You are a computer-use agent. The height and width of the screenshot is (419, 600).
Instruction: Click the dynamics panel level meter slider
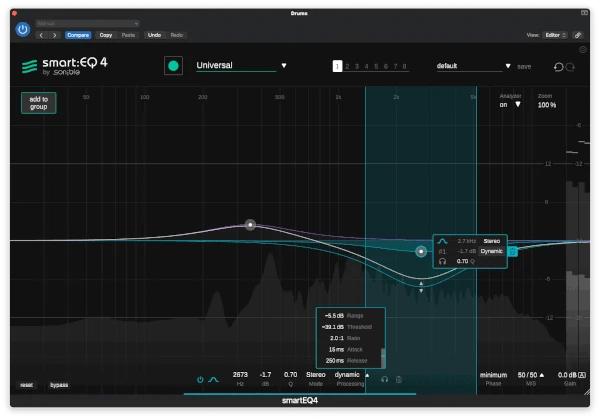(383, 357)
